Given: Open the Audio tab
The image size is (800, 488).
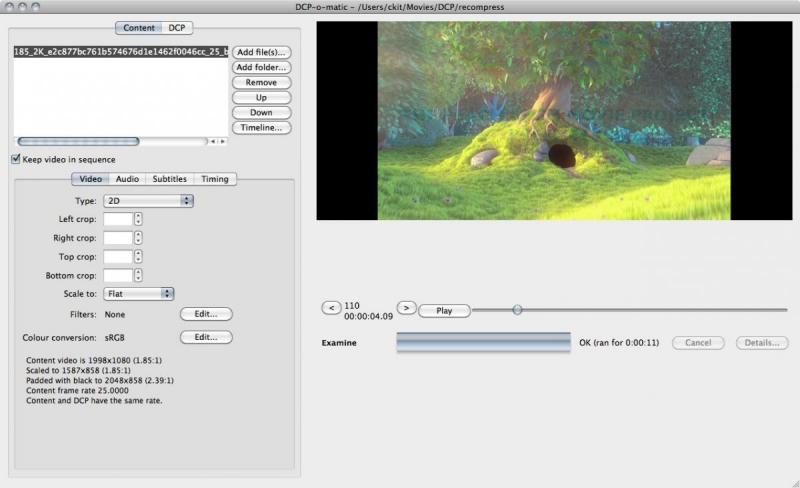Looking at the screenshot, I should (x=127, y=179).
